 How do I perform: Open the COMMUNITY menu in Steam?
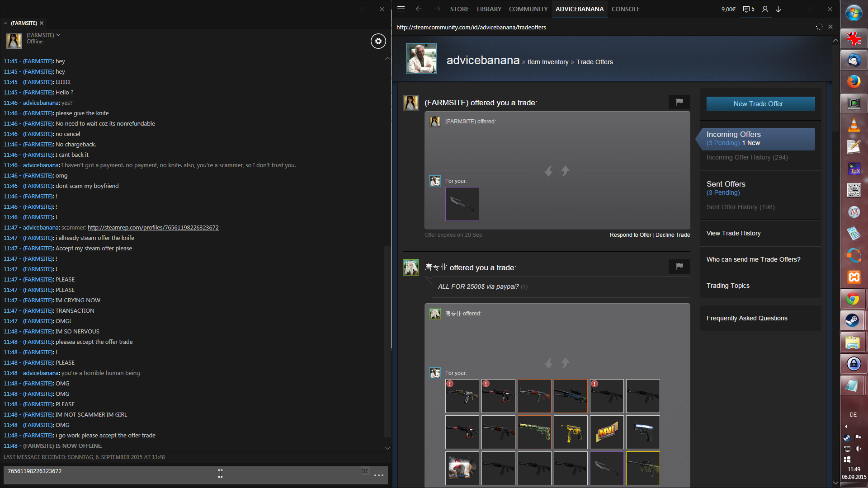528,9
